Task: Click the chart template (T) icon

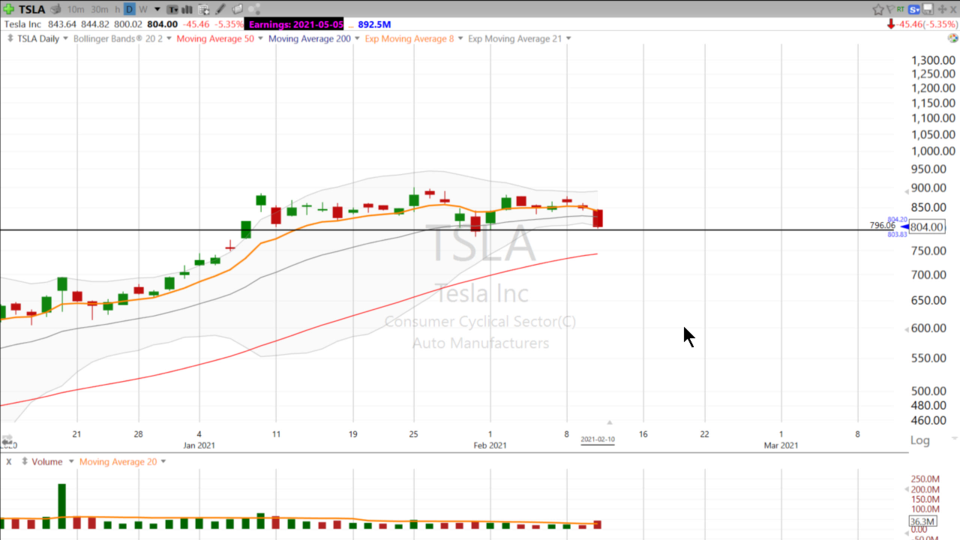Action: [x=173, y=9]
